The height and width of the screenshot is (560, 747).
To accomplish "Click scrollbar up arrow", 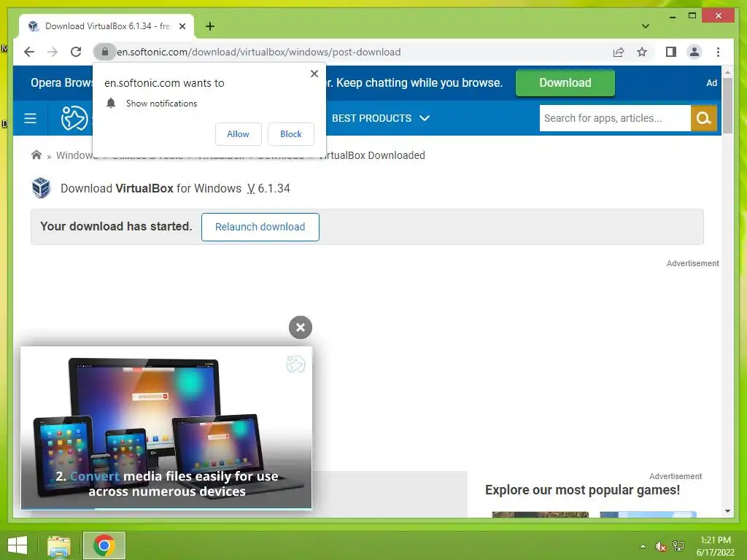I will click(x=727, y=73).
